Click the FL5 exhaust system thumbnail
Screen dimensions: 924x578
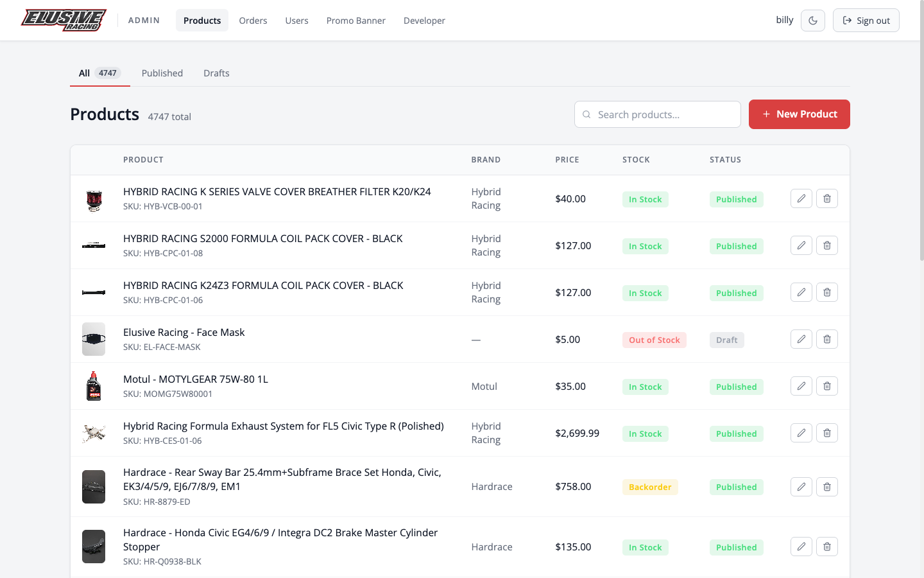coord(94,433)
